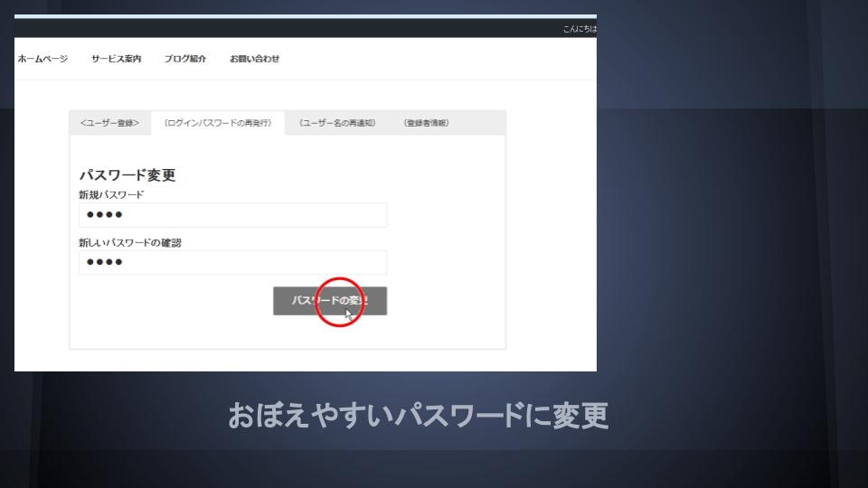
Task: Select お問い合わせ in the top navigation
Action: [x=254, y=59]
